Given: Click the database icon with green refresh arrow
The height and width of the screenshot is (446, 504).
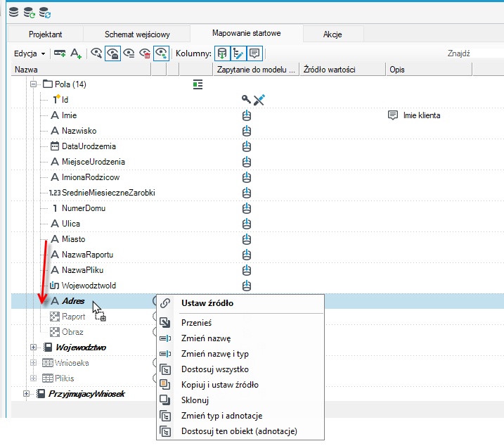Looking at the screenshot, I should pyautogui.click(x=30, y=13).
